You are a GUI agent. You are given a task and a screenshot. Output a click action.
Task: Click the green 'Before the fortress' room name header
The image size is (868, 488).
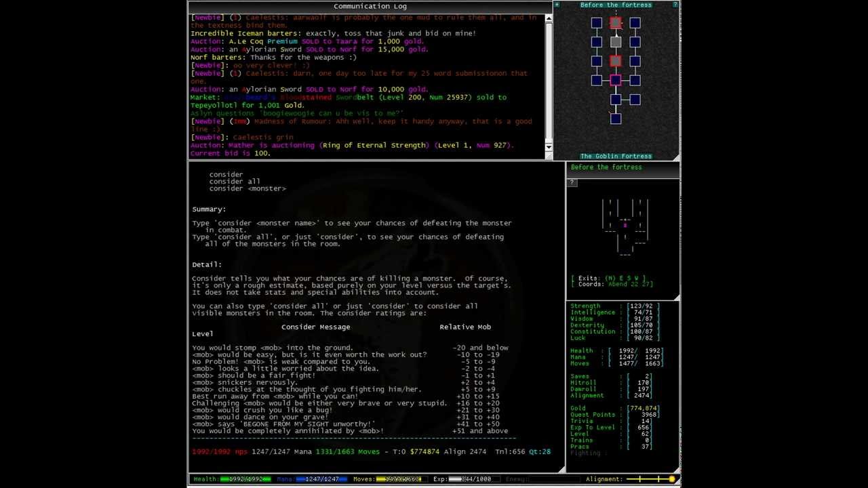coord(606,167)
